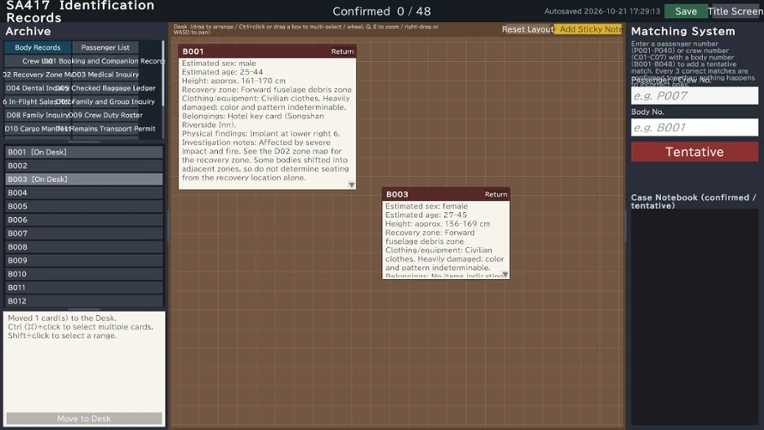The height and width of the screenshot is (430, 764).
Task: Focus the Passenger / Crew No. input field
Action: coord(694,95)
